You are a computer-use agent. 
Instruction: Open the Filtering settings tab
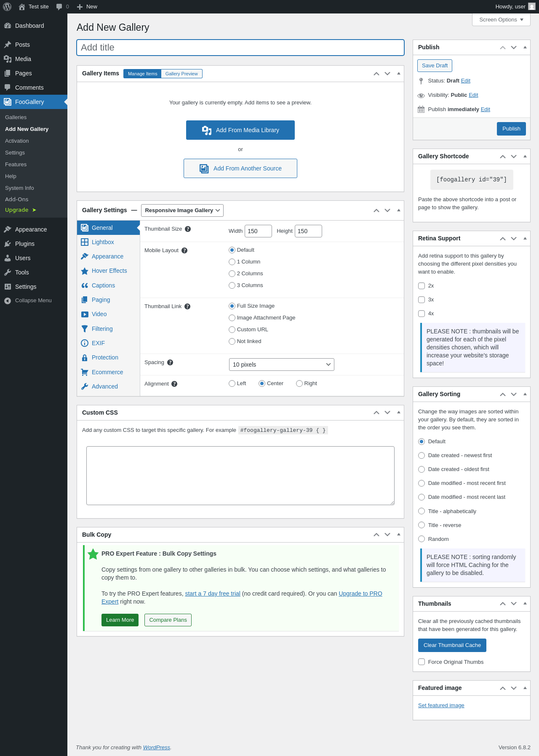(x=108, y=329)
